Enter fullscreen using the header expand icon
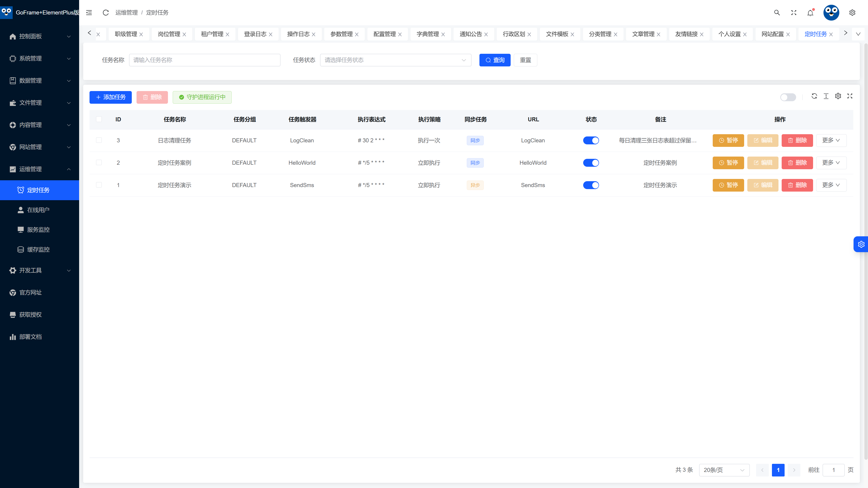868x488 pixels. coord(794,12)
